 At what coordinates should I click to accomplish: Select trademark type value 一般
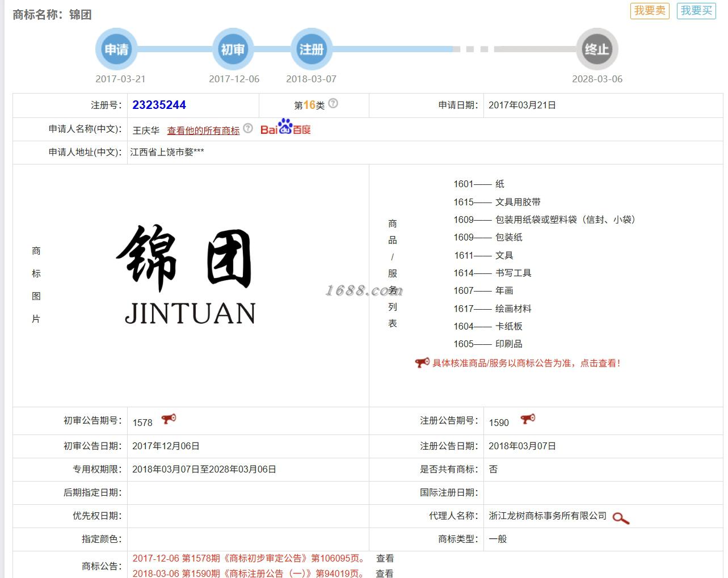498,539
